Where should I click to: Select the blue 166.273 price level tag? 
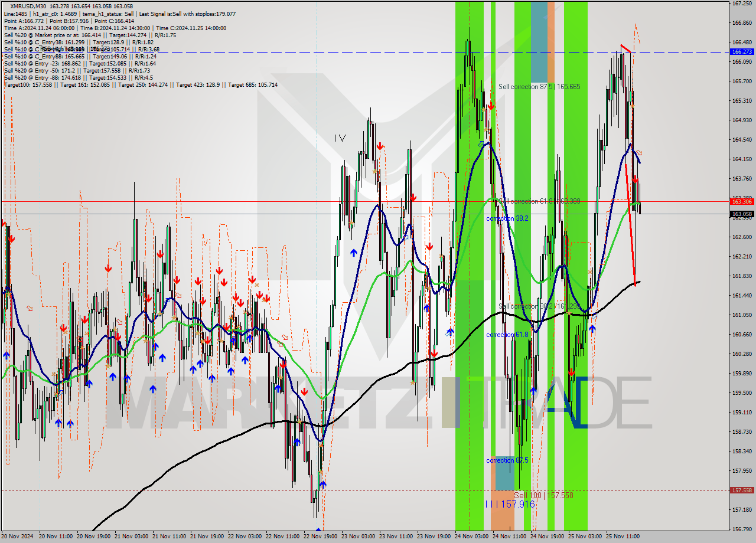tap(742, 52)
